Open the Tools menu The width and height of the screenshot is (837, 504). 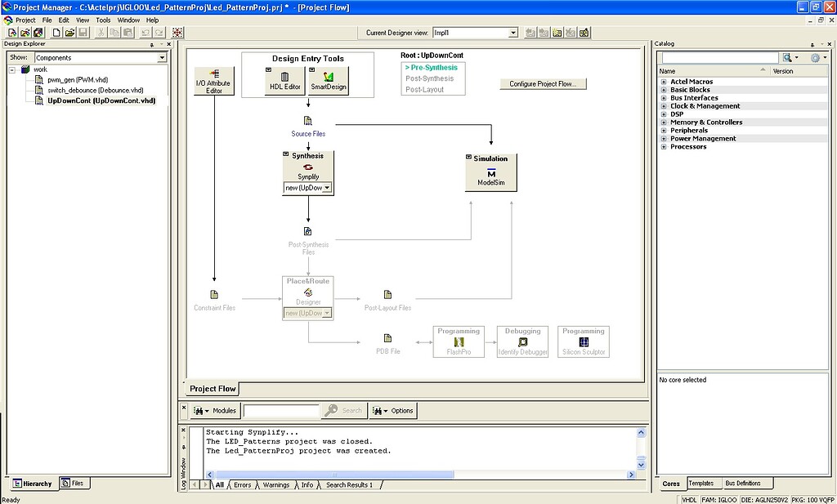(101, 20)
